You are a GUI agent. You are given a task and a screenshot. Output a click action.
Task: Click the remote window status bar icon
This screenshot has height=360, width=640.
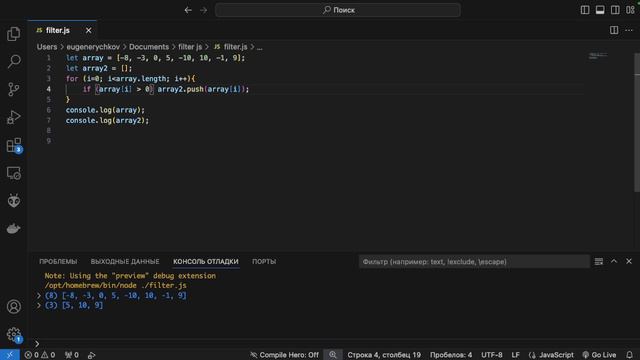[9, 355]
